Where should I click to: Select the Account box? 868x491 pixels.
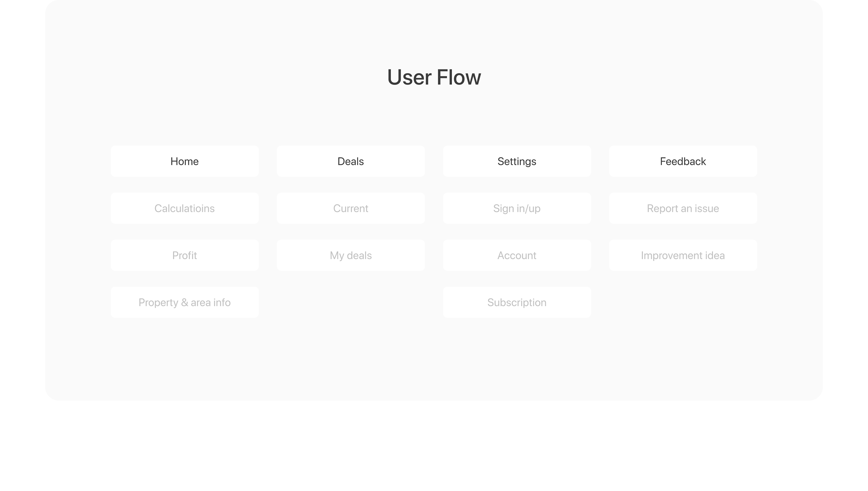517,255
